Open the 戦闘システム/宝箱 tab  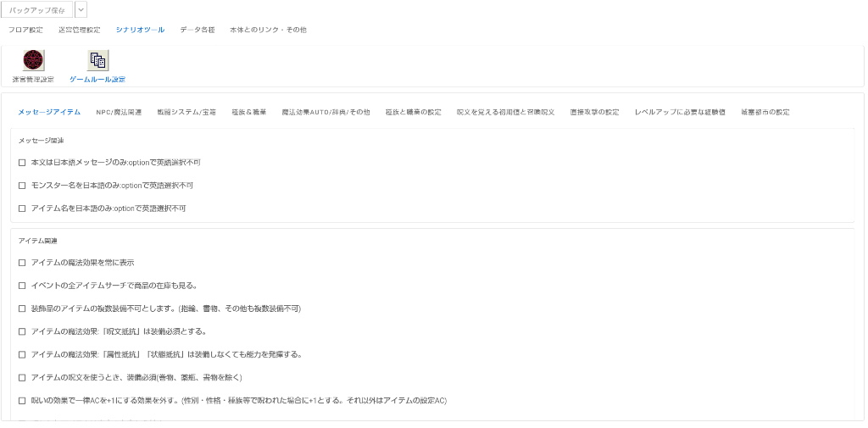pyautogui.click(x=186, y=112)
